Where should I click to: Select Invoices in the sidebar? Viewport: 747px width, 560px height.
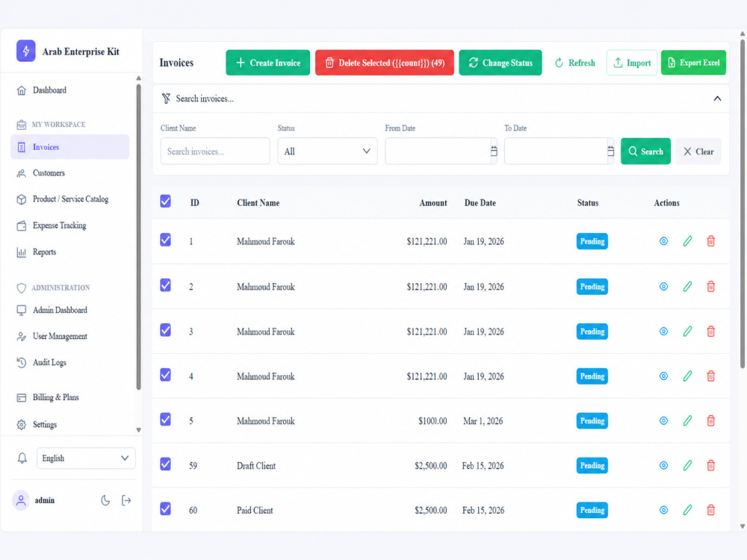pos(69,147)
